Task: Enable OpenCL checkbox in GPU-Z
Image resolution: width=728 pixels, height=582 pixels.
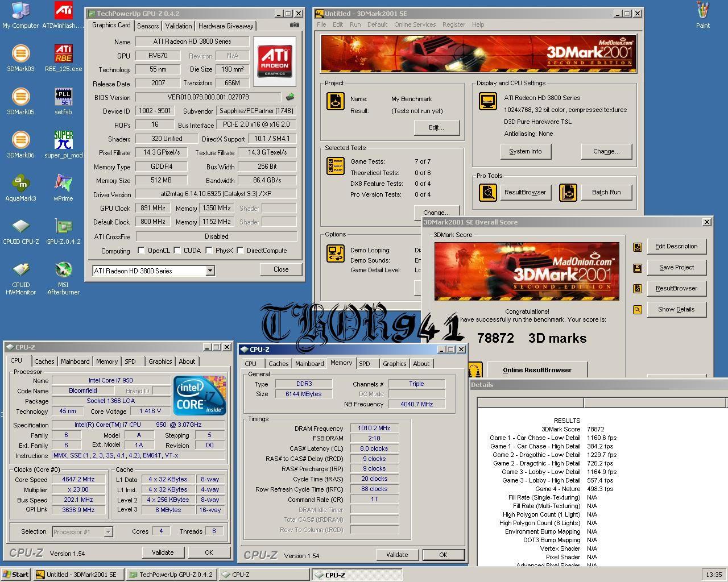Action: pyautogui.click(x=141, y=251)
